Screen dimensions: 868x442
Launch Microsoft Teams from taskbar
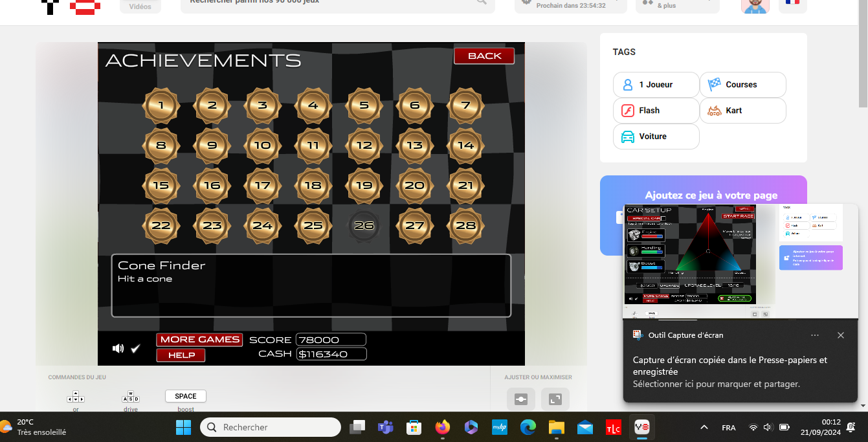[386, 427]
